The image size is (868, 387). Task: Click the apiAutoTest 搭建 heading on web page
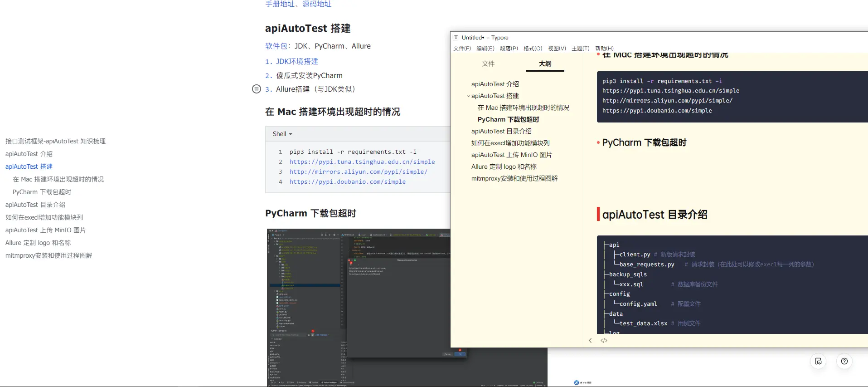click(308, 28)
